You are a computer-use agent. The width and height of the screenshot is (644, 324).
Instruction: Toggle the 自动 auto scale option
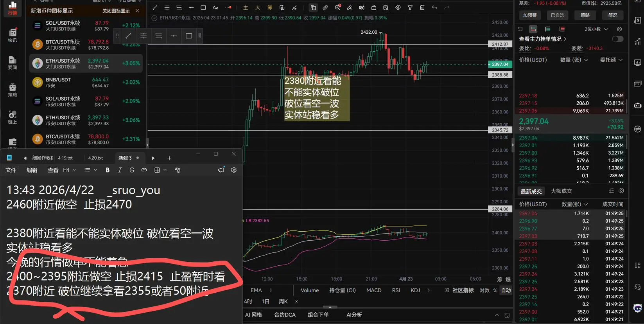506,290
